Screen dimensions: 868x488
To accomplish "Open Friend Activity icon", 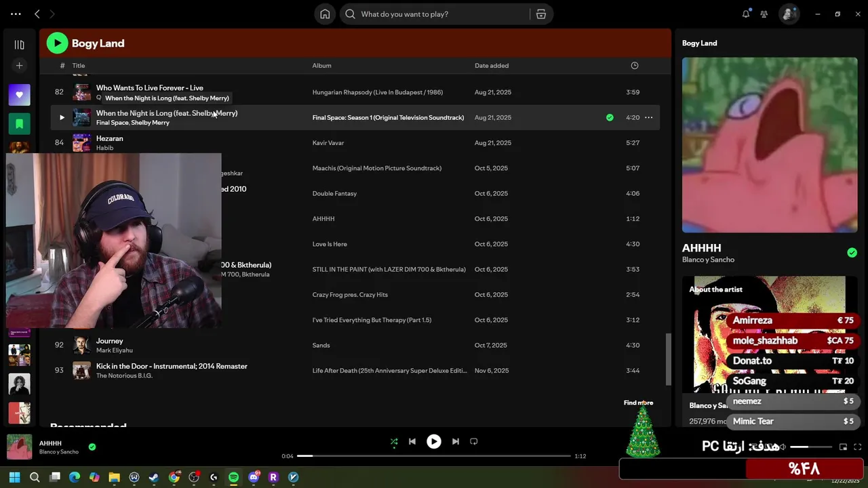I will [764, 14].
